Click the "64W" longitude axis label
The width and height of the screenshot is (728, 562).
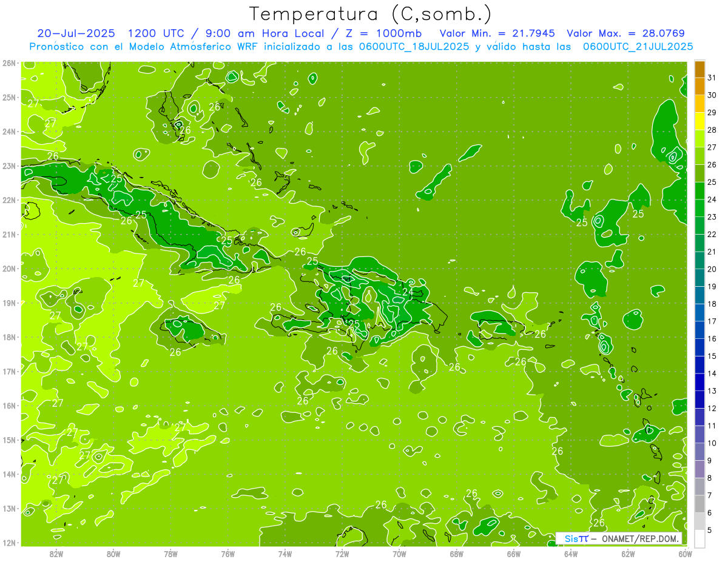pyautogui.click(x=571, y=554)
